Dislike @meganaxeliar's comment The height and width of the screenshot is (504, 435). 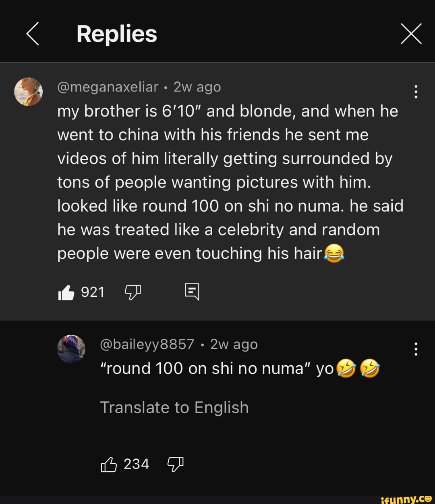click(x=133, y=292)
